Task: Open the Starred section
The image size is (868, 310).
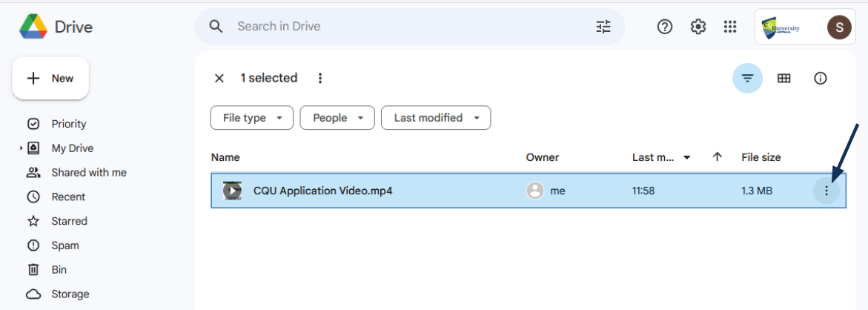Action: (x=69, y=221)
